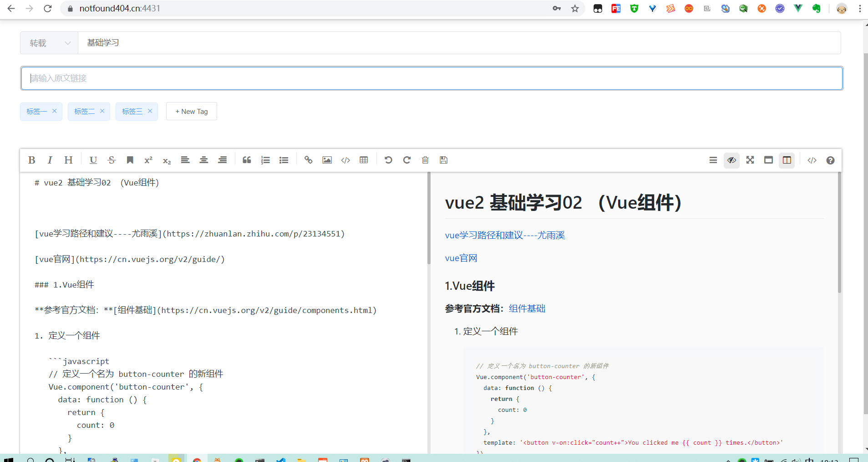868x462 pixels.
Task: Open the 转载 article type dropdown
Action: [49, 43]
